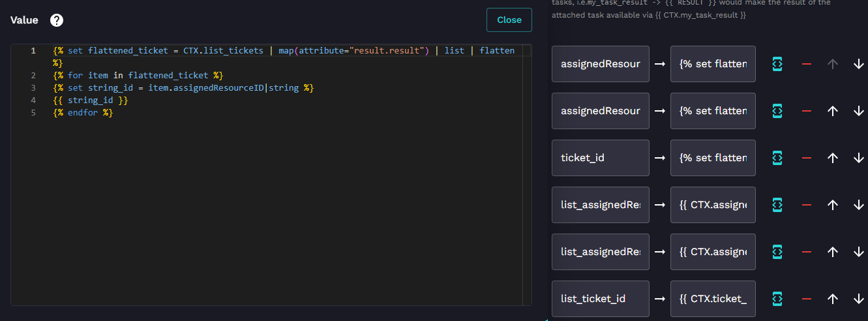Click the greyed-out up arrow in top row
Image resolution: width=868 pixels, height=321 pixels.
832,64
